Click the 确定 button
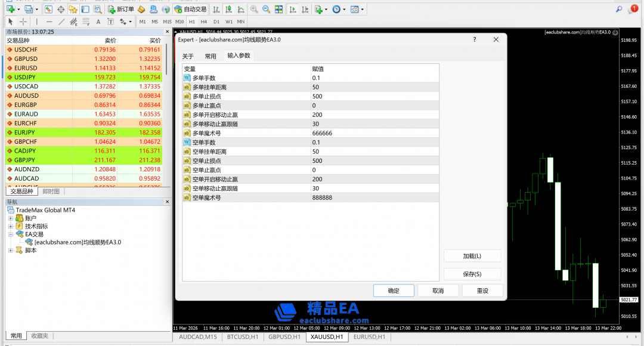Image resolution: width=644 pixels, height=346 pixels. [394, 291]
